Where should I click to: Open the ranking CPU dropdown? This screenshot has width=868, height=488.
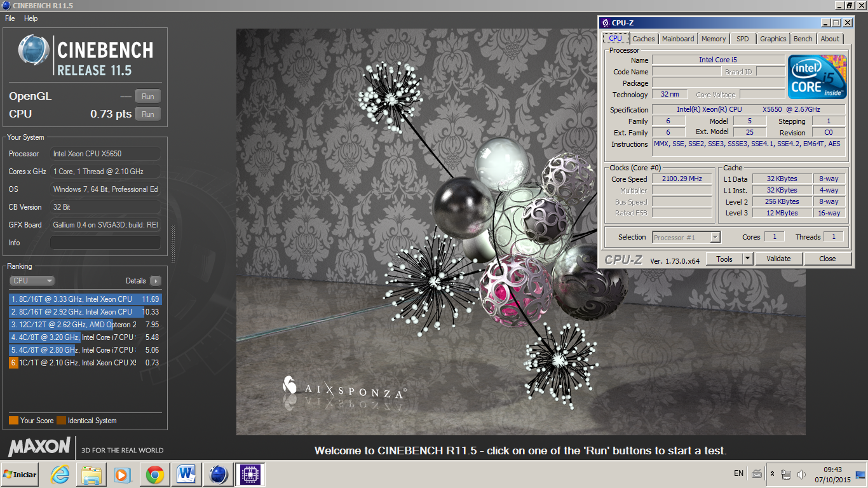tap(32, 280)
